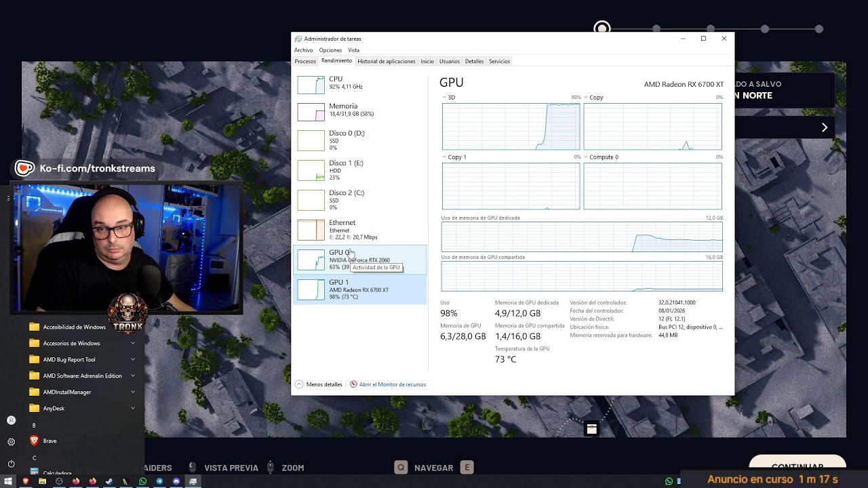Select the CPU performance graph
Image resolution: width=868 pixels, height=488 pixels.
point(311,85)
